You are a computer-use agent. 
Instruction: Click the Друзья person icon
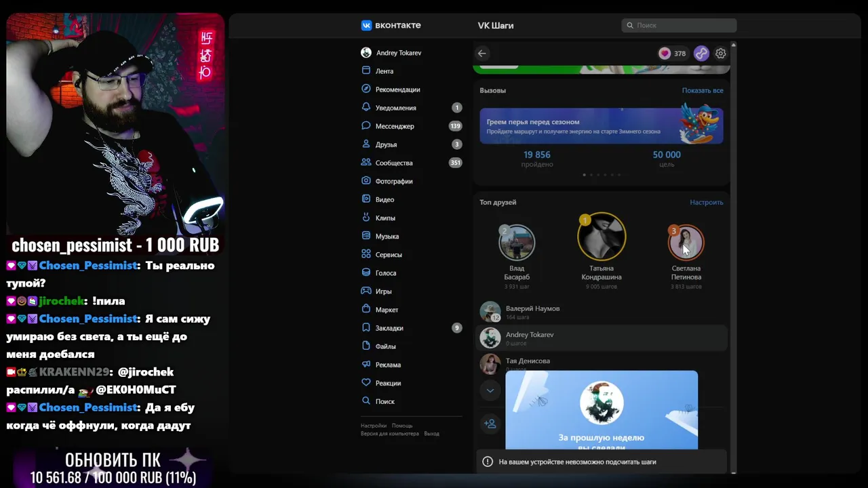coord(366,144)
